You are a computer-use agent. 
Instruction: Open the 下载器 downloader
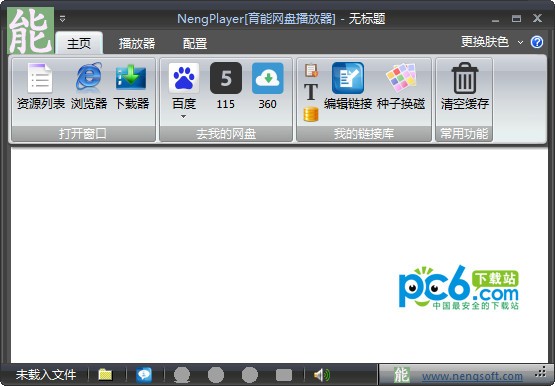tap(131, 86)
